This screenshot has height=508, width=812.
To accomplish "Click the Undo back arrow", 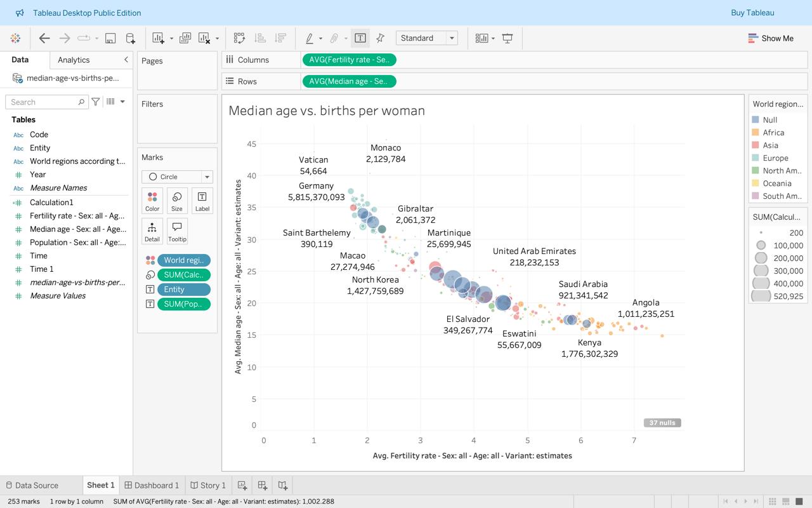I will tap(44, 38).
